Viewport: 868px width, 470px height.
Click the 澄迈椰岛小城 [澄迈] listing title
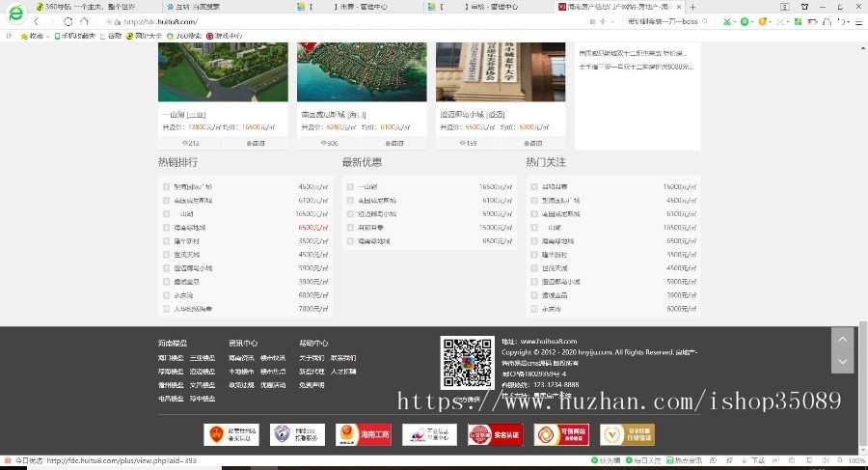tap(473, 115)
